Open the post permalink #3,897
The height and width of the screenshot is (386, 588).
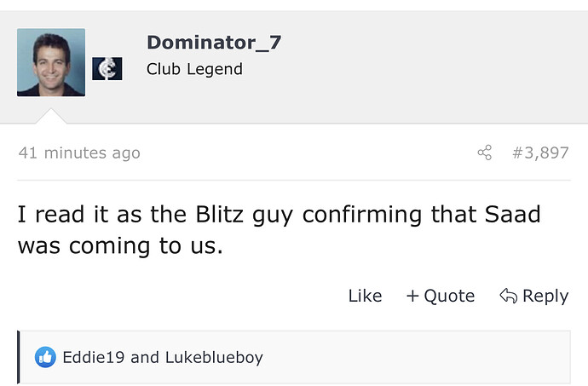540,153
